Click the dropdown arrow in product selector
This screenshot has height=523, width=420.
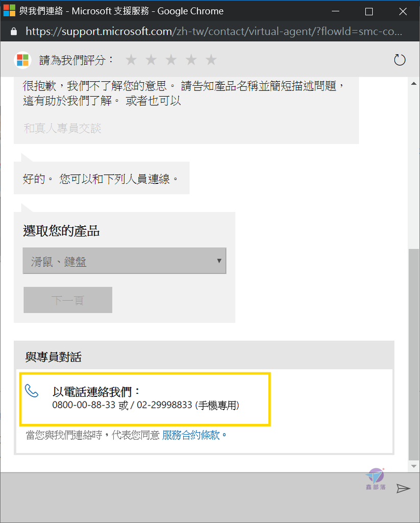click(219, 261)
